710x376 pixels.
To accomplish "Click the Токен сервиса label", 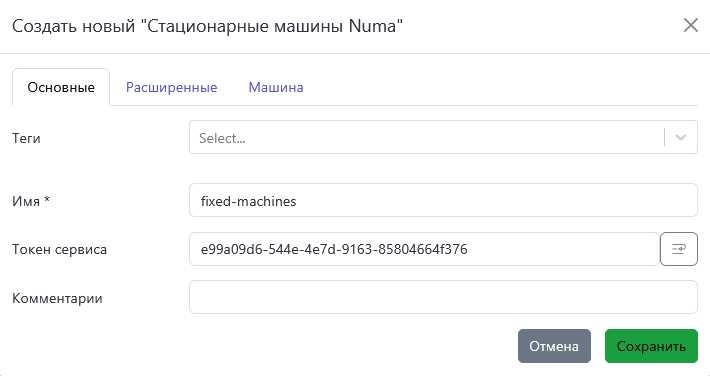I will (59, 249).
